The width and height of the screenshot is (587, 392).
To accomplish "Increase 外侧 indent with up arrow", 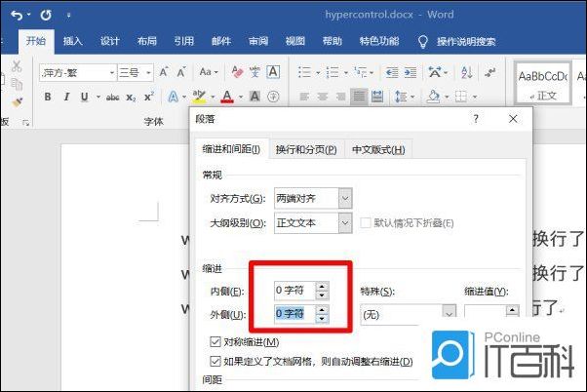I will click(x=322, y=309).
